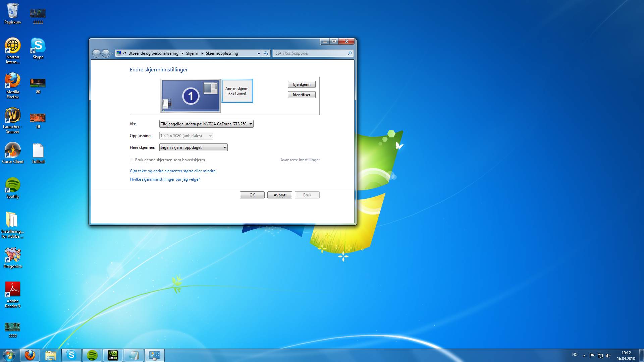This screenshot has height=362, width=644.
Task: Open 'Avanserte innstillinger' link
Action: (x=300, y=160)
